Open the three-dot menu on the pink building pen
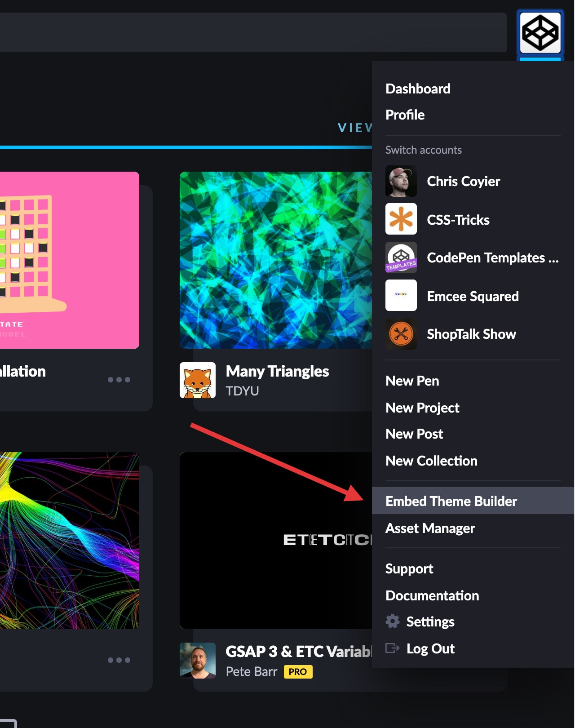 (119, 380)
